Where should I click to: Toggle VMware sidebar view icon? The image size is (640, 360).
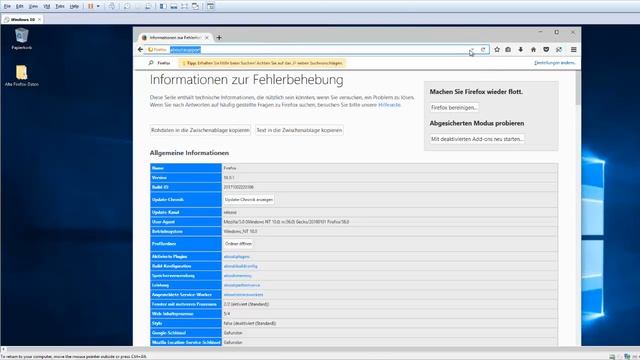(162, 7)
